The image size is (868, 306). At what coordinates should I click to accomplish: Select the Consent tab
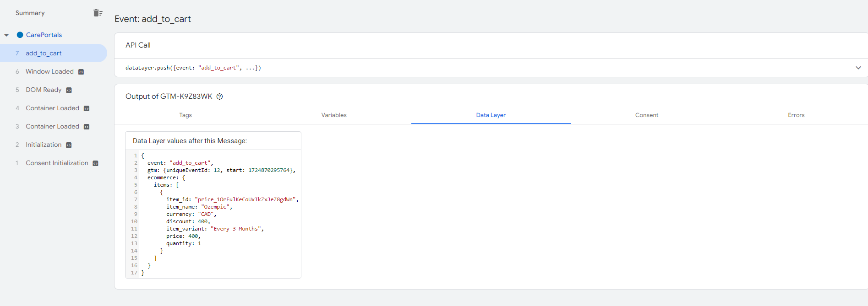pos(646,115)
